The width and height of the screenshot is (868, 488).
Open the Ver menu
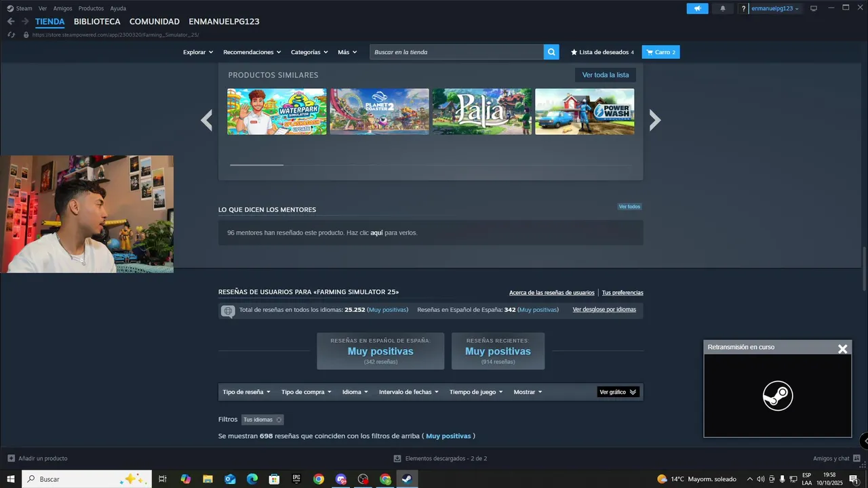pos(43,8)
